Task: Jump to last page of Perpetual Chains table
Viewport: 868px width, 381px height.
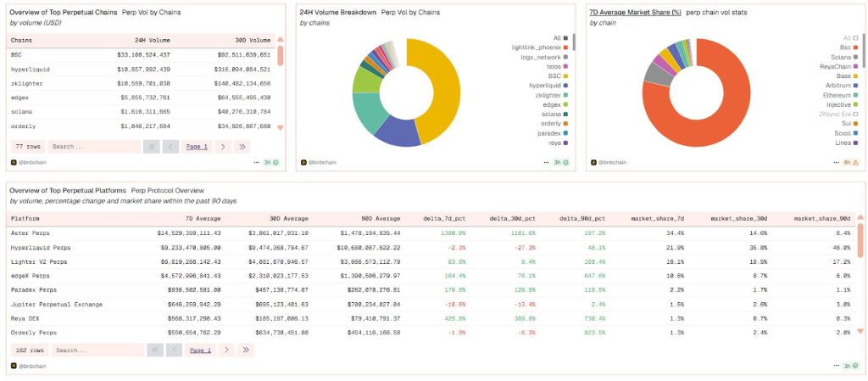Action: (x=243, y=146)
